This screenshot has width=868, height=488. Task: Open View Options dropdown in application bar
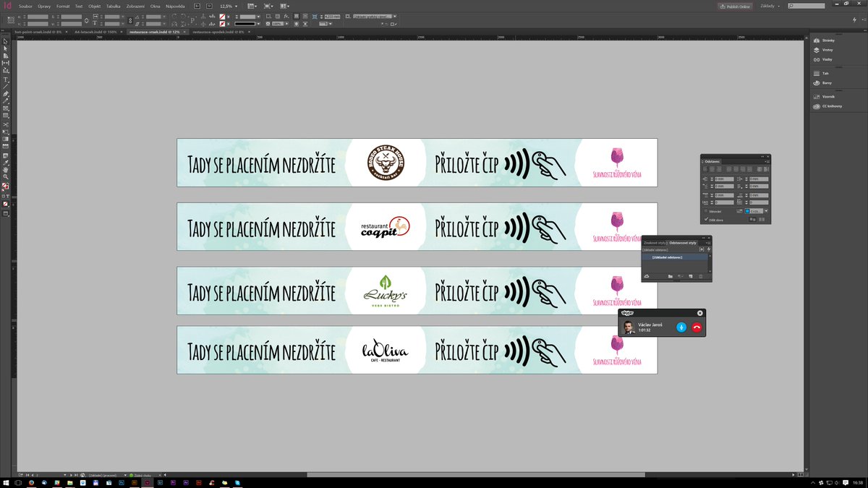tap(252, 6)
